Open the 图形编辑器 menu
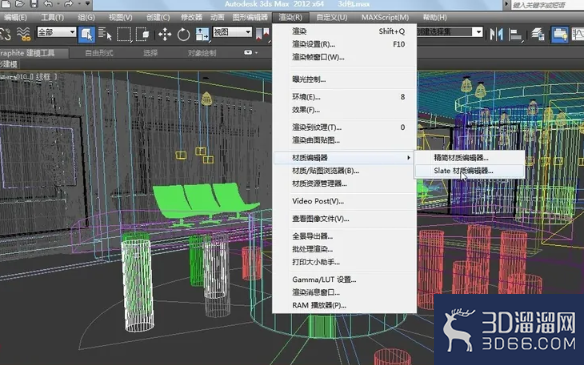584x365 pixels. tap(250, 17)
